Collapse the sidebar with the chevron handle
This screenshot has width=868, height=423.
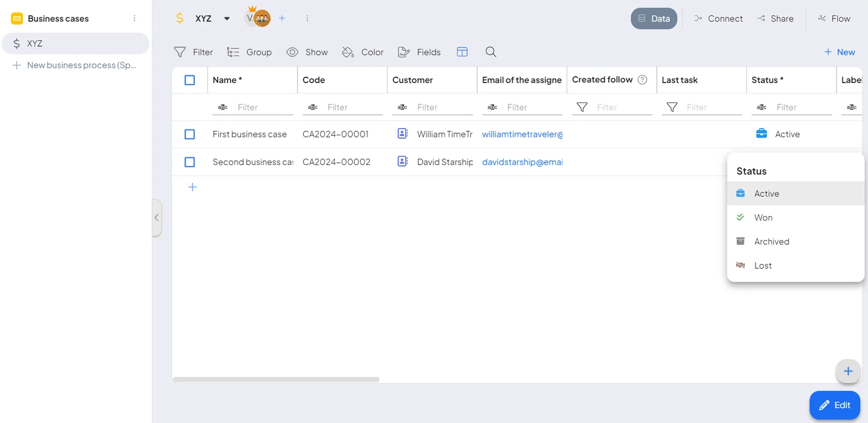coord(157,218)
